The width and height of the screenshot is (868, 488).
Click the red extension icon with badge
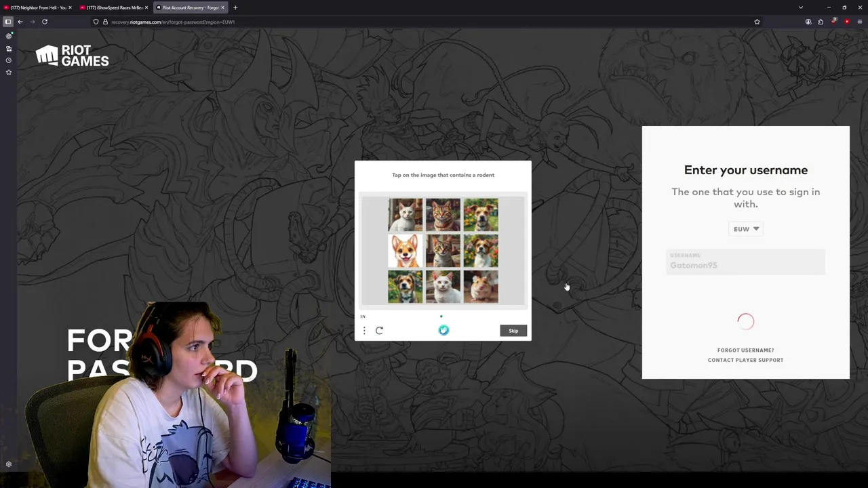(834, 22)
